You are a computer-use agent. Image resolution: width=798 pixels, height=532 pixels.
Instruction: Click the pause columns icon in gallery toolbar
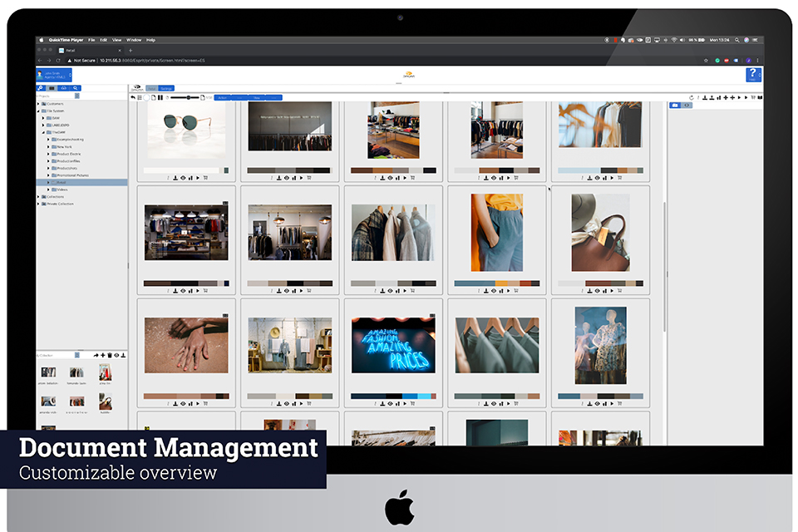click(x=160, y=97)
